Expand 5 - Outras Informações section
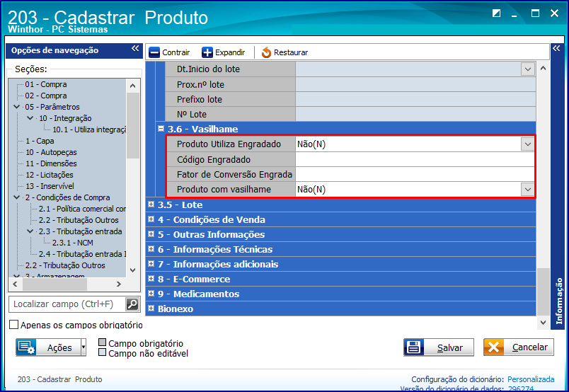Screen dimensions: 569x392 (151, 234)
